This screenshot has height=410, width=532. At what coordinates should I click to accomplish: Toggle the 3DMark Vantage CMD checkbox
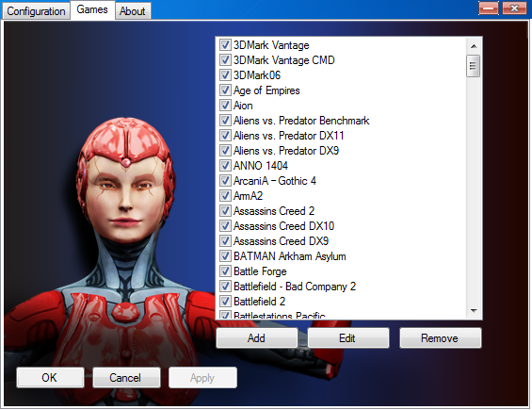(225, 59)
